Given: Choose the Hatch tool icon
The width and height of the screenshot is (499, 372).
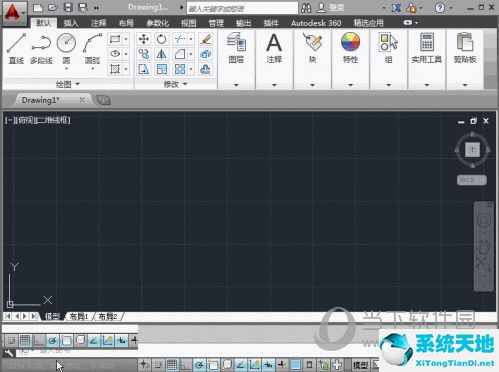Looking at the screenshot, I should pyautogui.click(x=115, y=69).
